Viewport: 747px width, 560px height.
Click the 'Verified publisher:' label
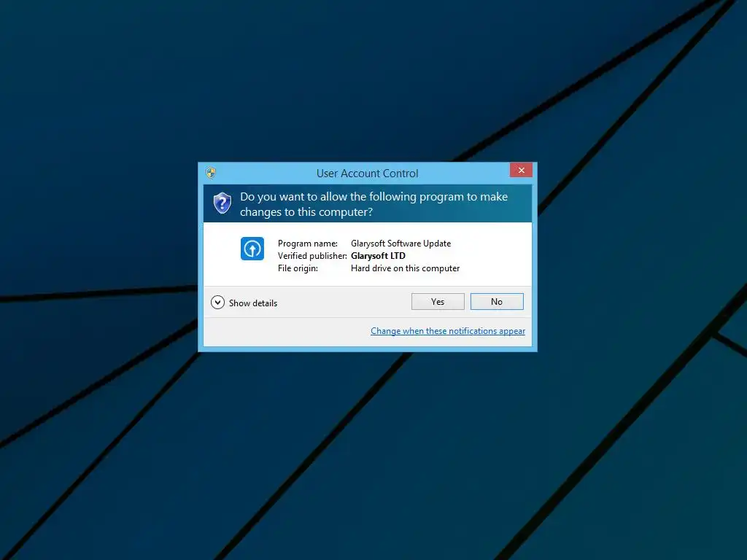312,256
